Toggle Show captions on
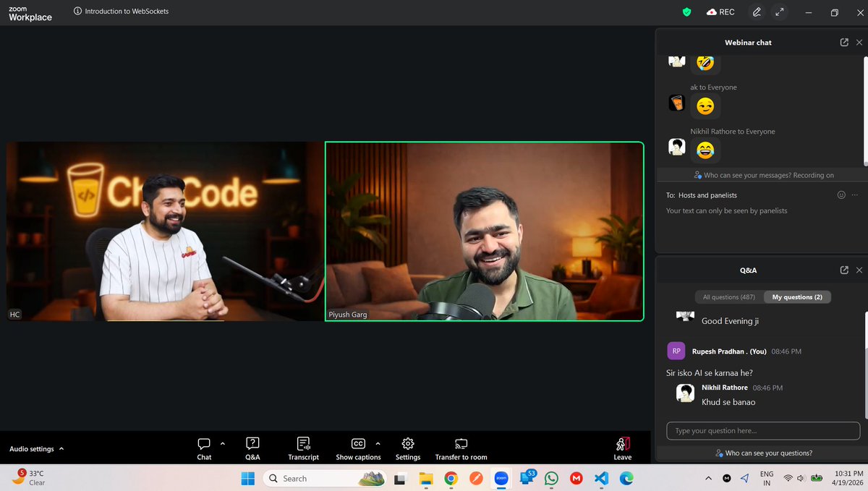This screenshot has width=868, height=491. [357, 448]
